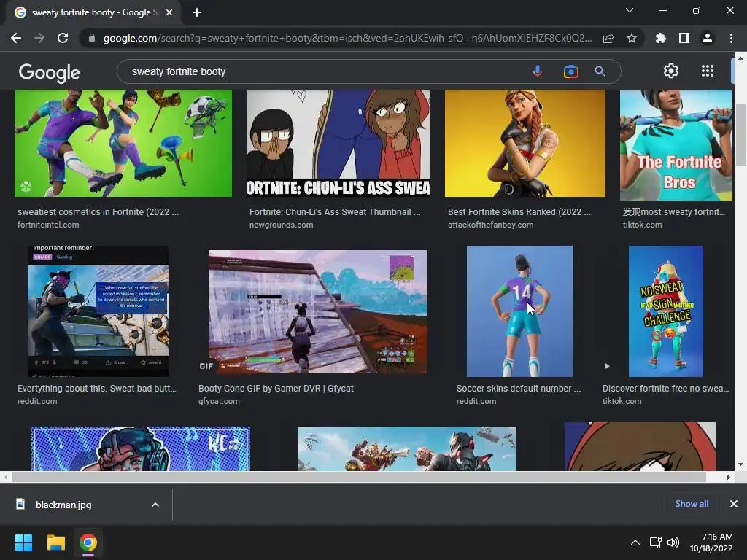Open 'sweatiest cosmetics in Fortnite' title link

click(x=98, y=212)
